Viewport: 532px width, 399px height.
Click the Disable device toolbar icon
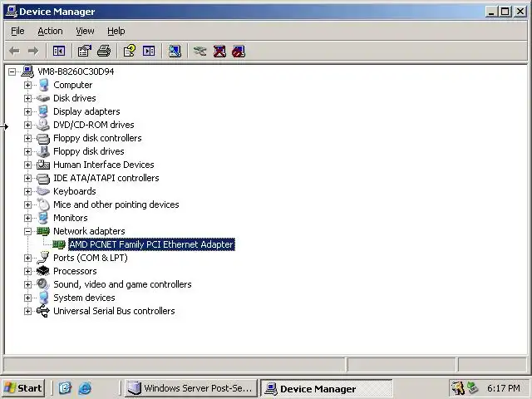(x=239, y=52)
